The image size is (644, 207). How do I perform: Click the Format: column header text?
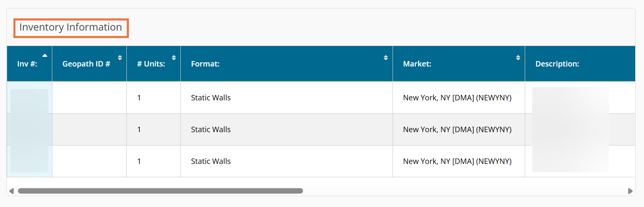click(x=205, y=64)
